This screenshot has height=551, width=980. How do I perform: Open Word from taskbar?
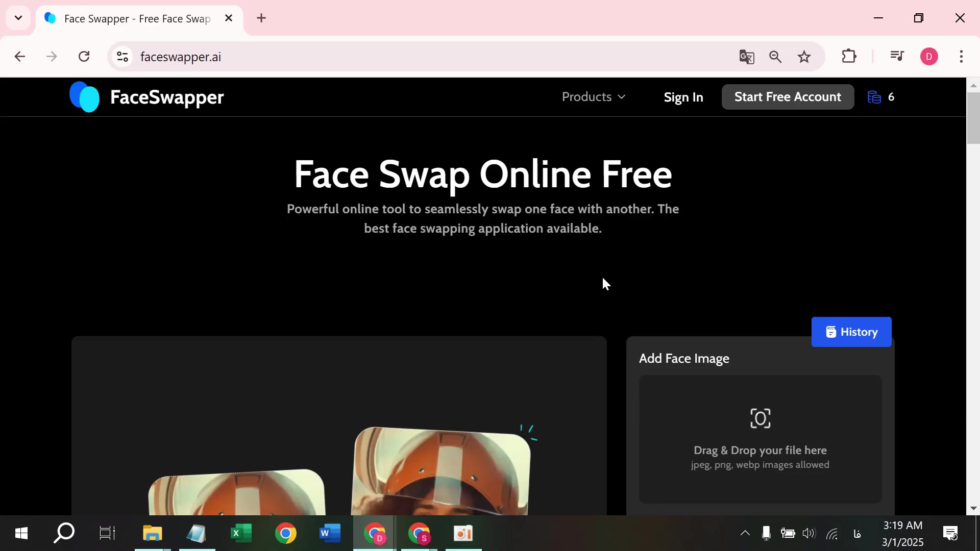point(330,533)
